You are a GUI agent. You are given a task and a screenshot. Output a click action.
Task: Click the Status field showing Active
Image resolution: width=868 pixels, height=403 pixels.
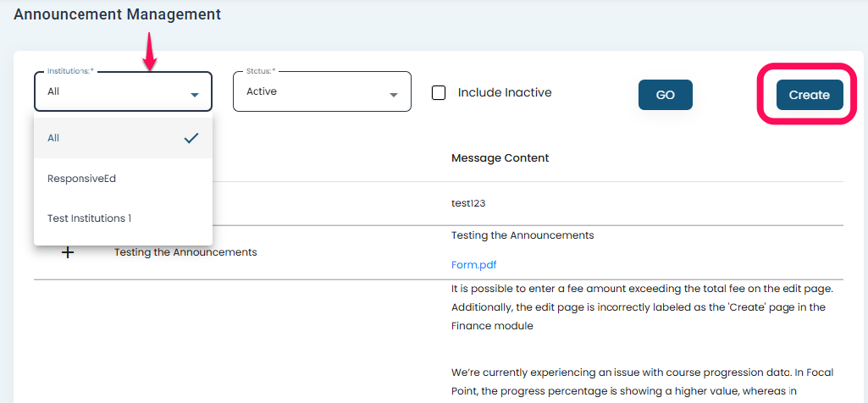coord(309,91)
